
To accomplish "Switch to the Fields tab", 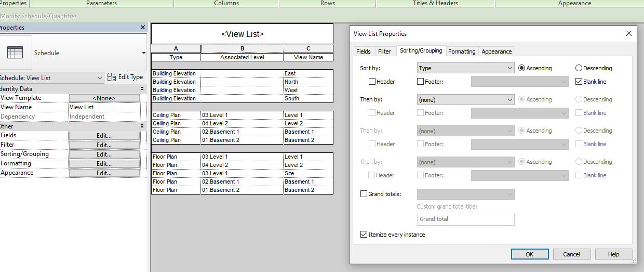I will pyautogui.click(x=364, y=51).
